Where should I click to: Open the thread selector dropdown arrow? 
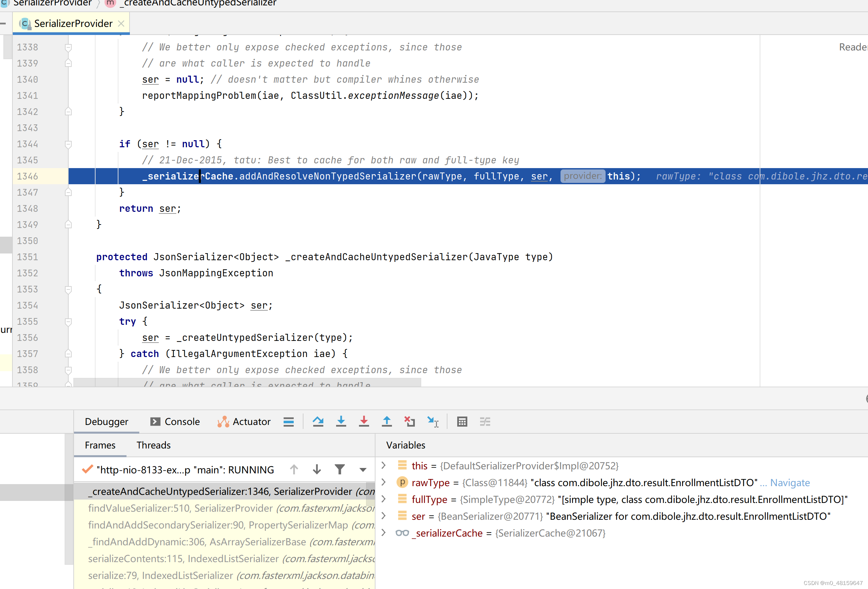363,470
